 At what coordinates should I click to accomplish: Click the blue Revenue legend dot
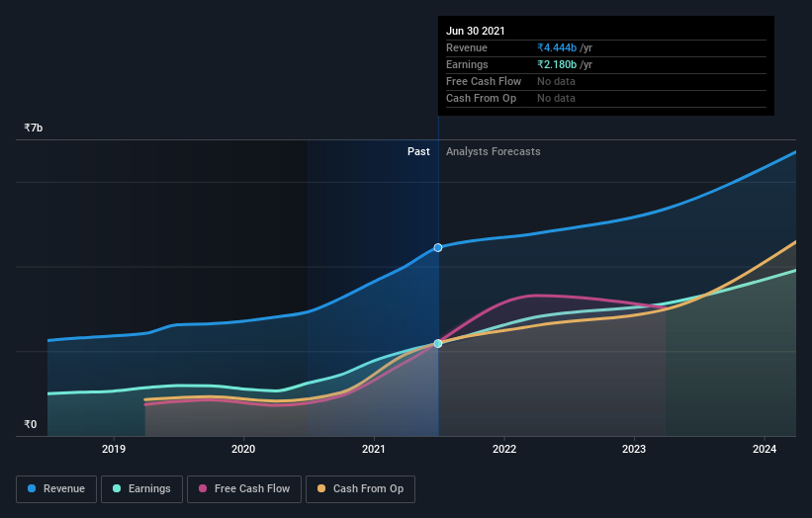point(32,488)
